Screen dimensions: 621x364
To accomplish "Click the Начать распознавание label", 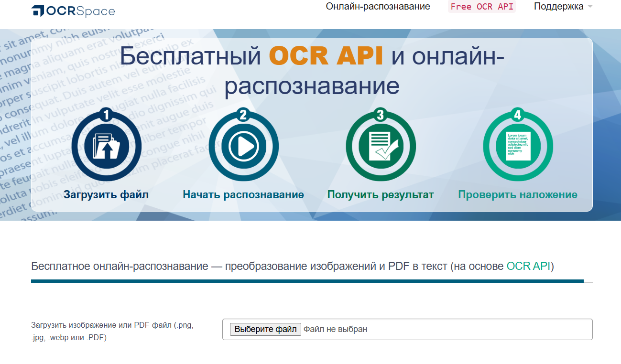I will [243, 195].
